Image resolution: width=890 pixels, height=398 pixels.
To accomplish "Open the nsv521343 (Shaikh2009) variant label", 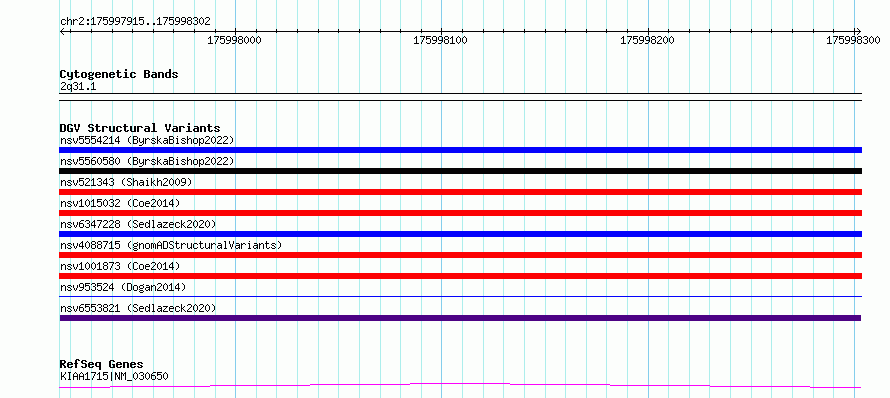I will click(126, 182).
